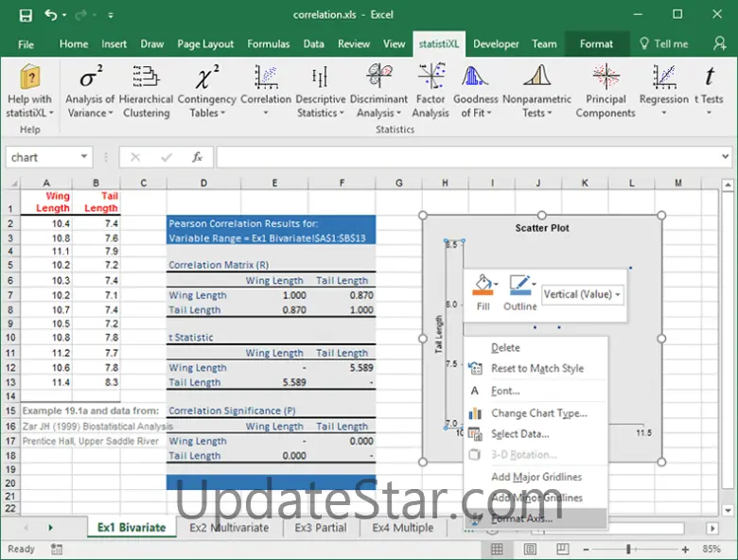Click the 85% zoom level

click(x=712, y=550)
